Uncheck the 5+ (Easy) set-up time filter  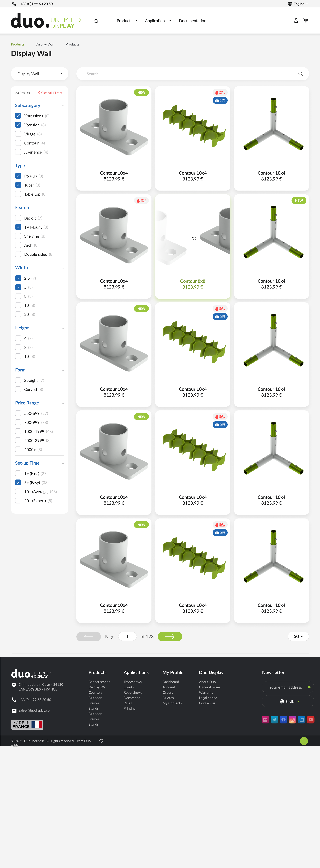pyautogui.click(x=18, y=483)
